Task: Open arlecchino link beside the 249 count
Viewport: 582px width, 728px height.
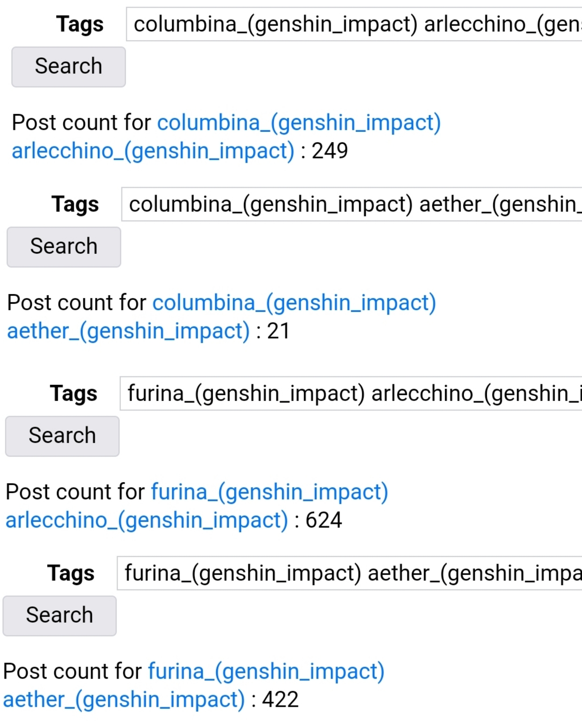Action: click(153, 150)
